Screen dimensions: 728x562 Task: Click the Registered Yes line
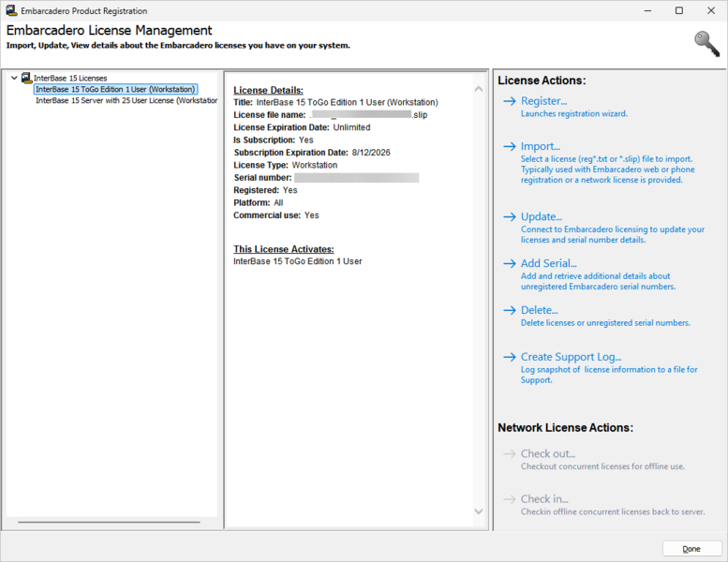(265, 190)
